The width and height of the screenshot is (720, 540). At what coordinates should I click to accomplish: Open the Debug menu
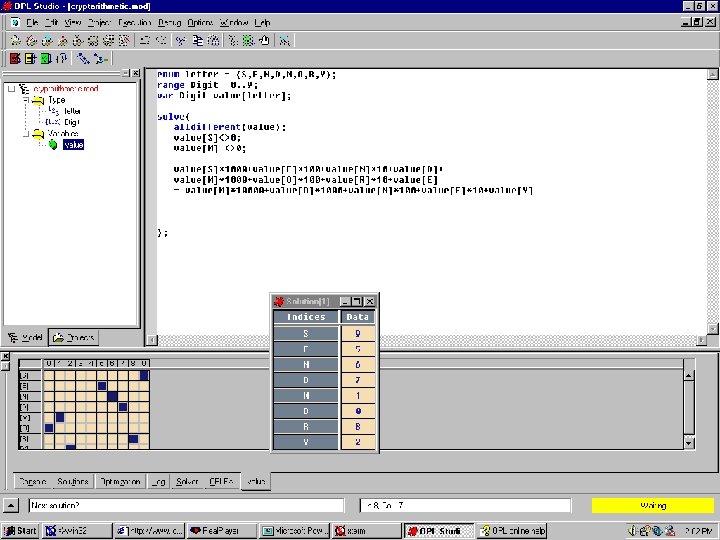point(169,22)
